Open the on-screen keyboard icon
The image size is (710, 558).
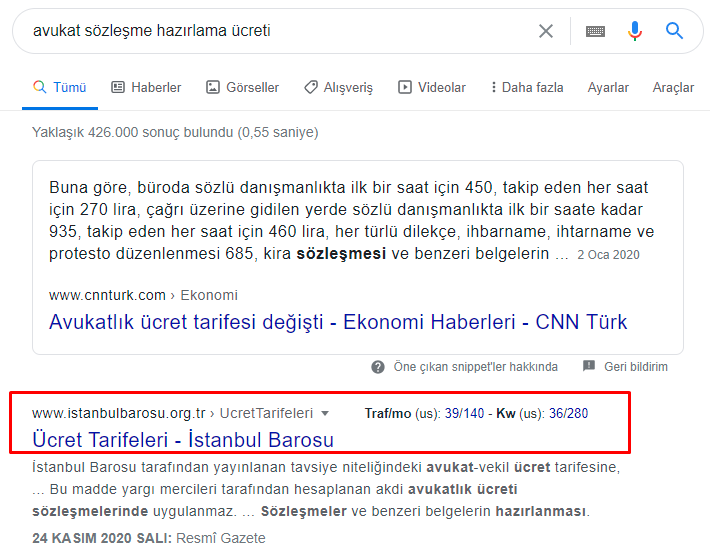click(595, 31)
